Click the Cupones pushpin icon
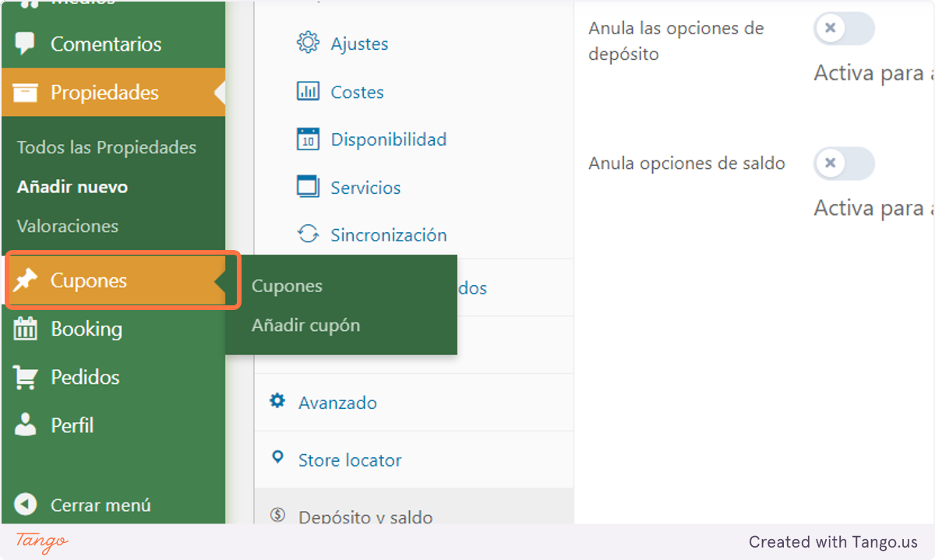 26,280
